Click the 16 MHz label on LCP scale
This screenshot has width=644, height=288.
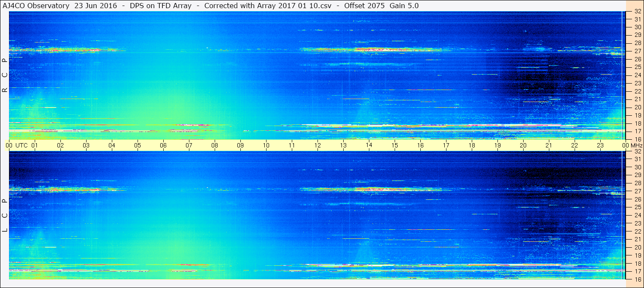click(x=638, y=279)
